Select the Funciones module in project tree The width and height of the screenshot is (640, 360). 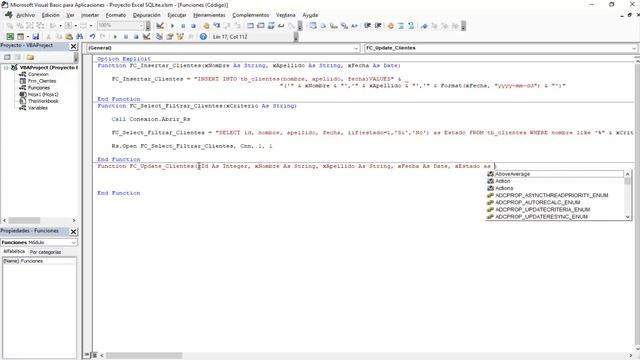pyautogui.click(x=38, y=88)
